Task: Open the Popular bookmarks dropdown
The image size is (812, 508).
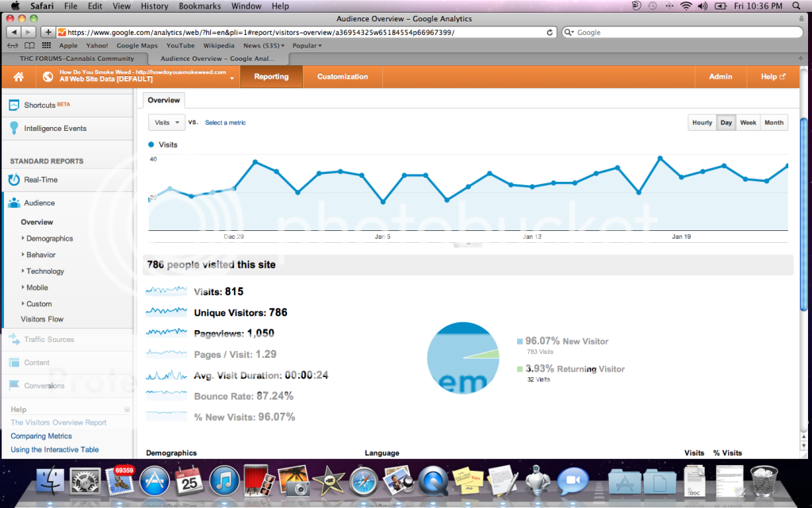Action: (x=307, y=45)
